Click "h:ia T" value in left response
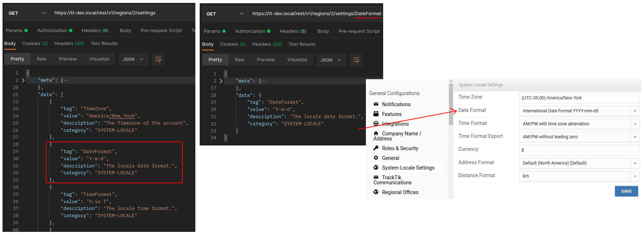 [x=98, y=202]
